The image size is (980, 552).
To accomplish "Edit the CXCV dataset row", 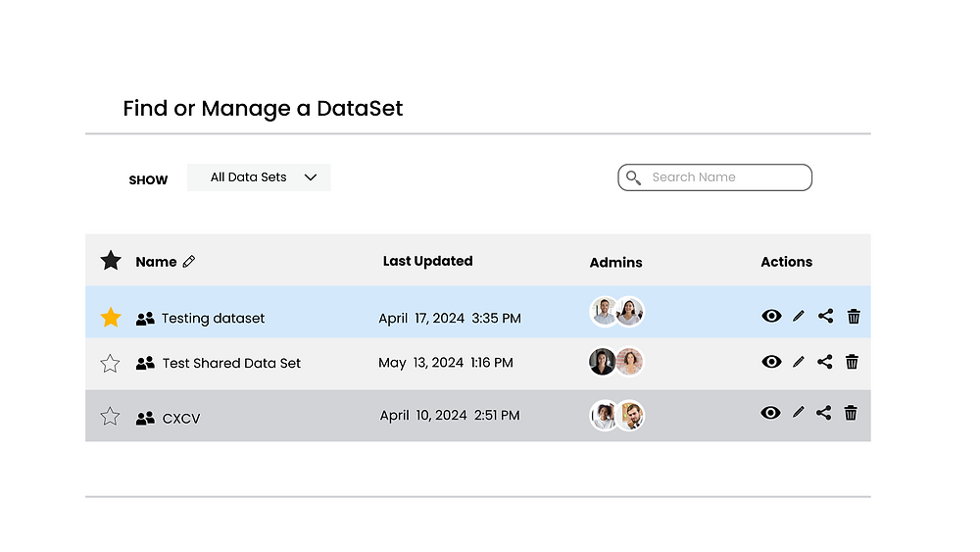I will tap(798, 413).
